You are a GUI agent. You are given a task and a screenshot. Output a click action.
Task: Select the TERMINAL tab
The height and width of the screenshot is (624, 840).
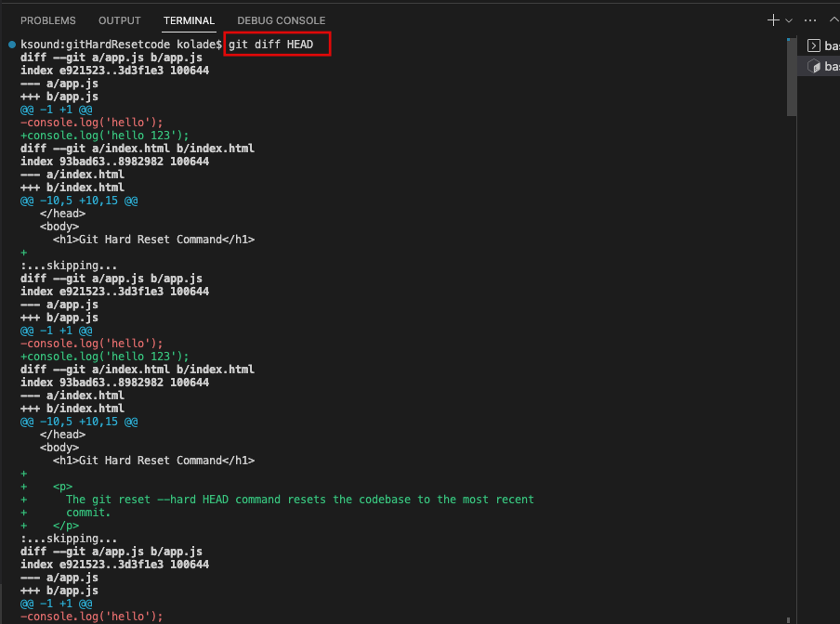pos(189,20)
